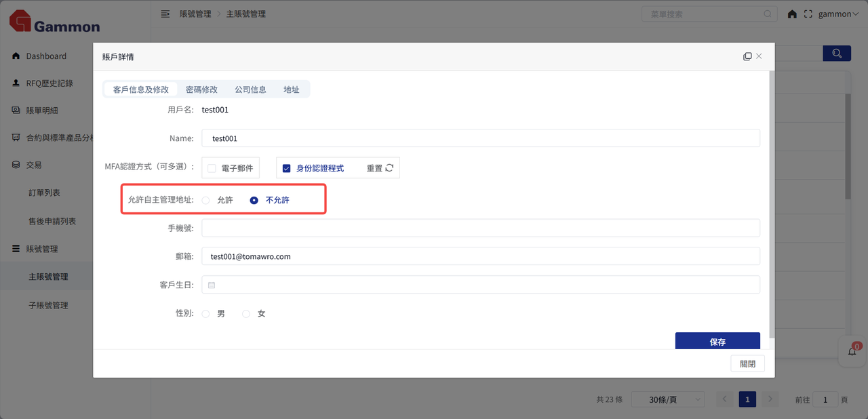Select 女 for gender
The height and width of the screenshot is (419, 868).
coord(246,314)
